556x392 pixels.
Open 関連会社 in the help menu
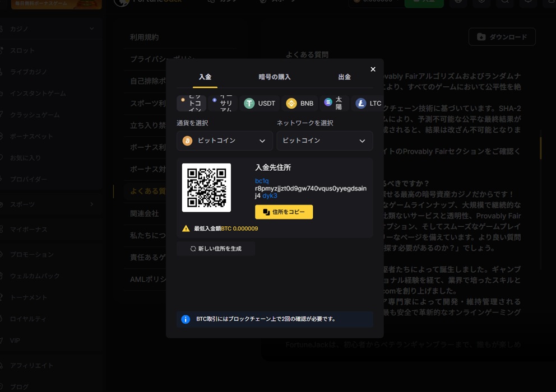pyautogui.click(x=144, y=213)
